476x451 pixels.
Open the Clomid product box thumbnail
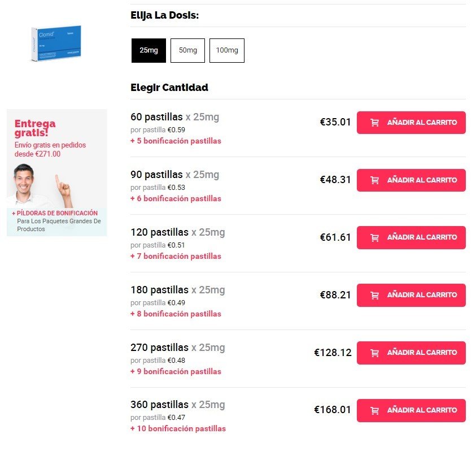[x=56, y=44]
